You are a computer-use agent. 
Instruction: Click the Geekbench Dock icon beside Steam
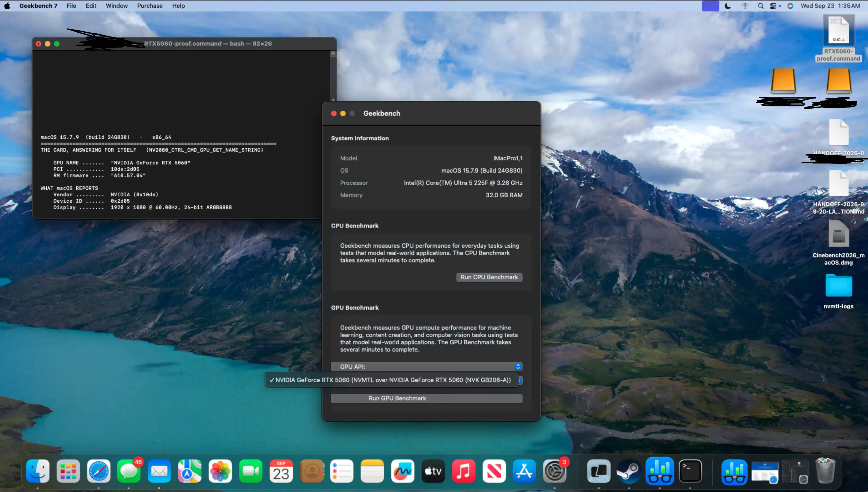[x=660, y=471]
